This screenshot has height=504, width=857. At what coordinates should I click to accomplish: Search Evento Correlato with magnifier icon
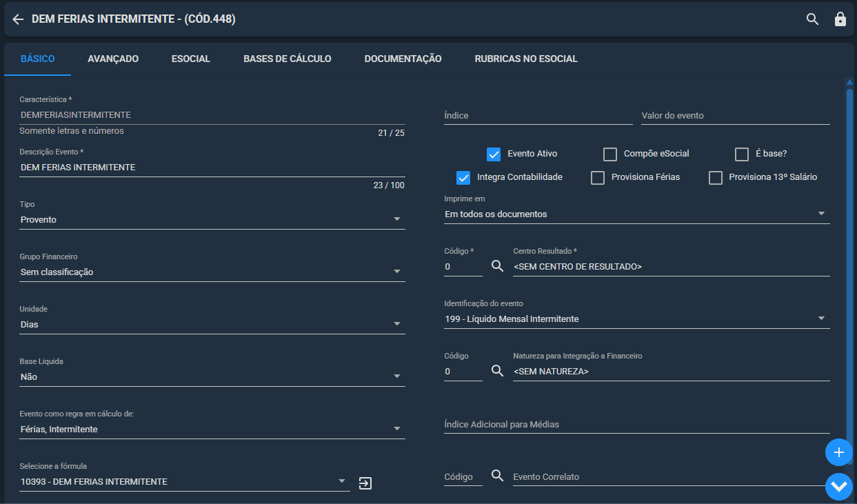click(497, 476)
